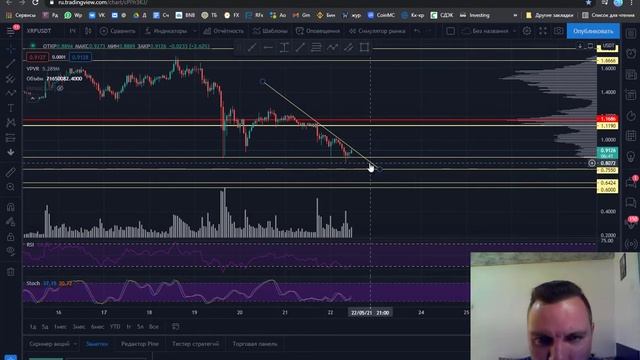Select the Gann and Fibonacci tool

[x=11, y=78]
